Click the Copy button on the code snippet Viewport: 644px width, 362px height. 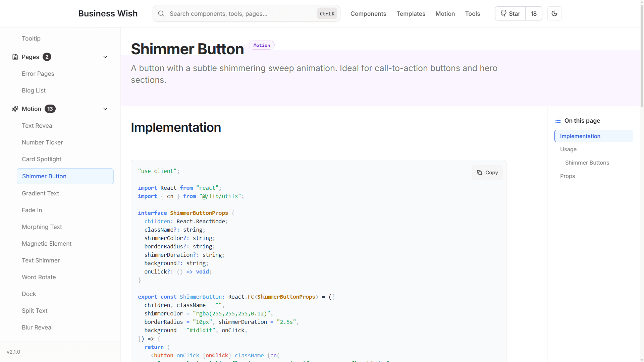point(487,172)
